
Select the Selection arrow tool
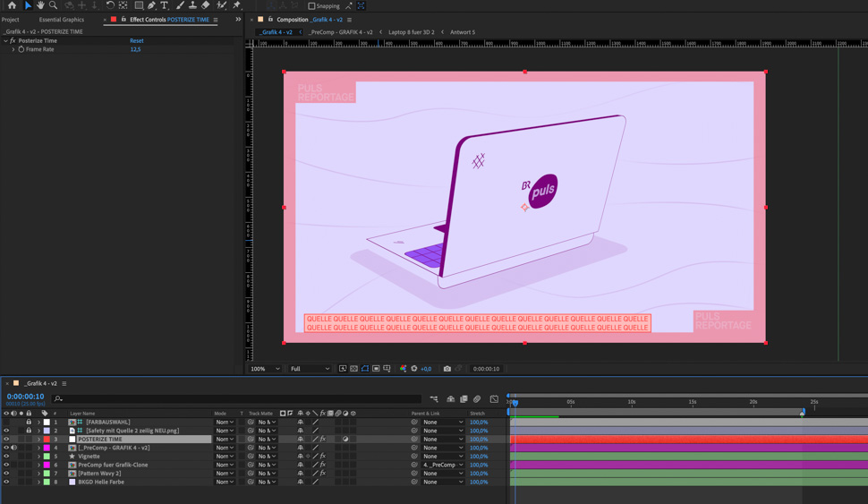[28, 5]
